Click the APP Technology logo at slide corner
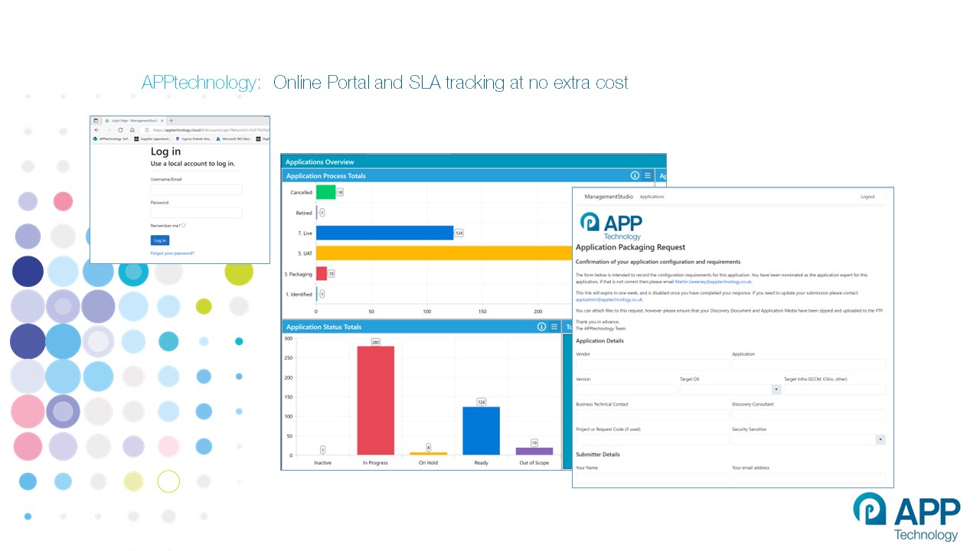Screen dimensions: 980x551 pos(906,517)
